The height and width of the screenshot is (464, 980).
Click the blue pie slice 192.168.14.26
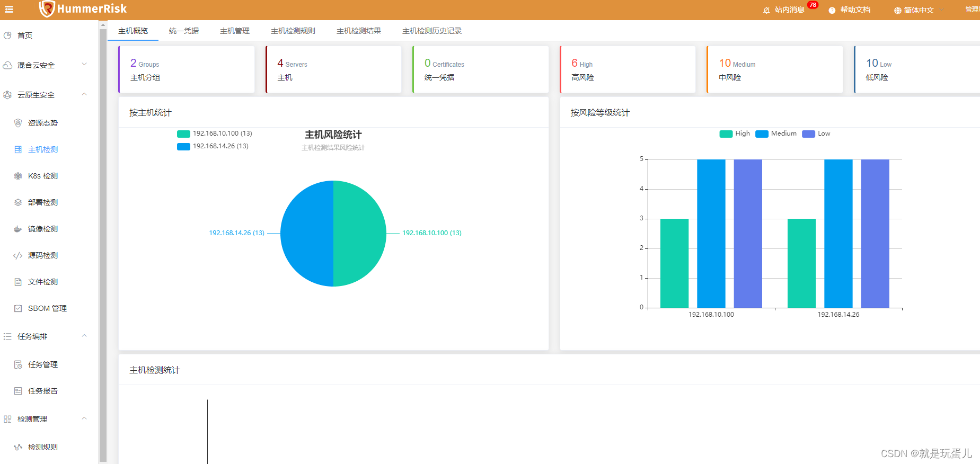307,234
